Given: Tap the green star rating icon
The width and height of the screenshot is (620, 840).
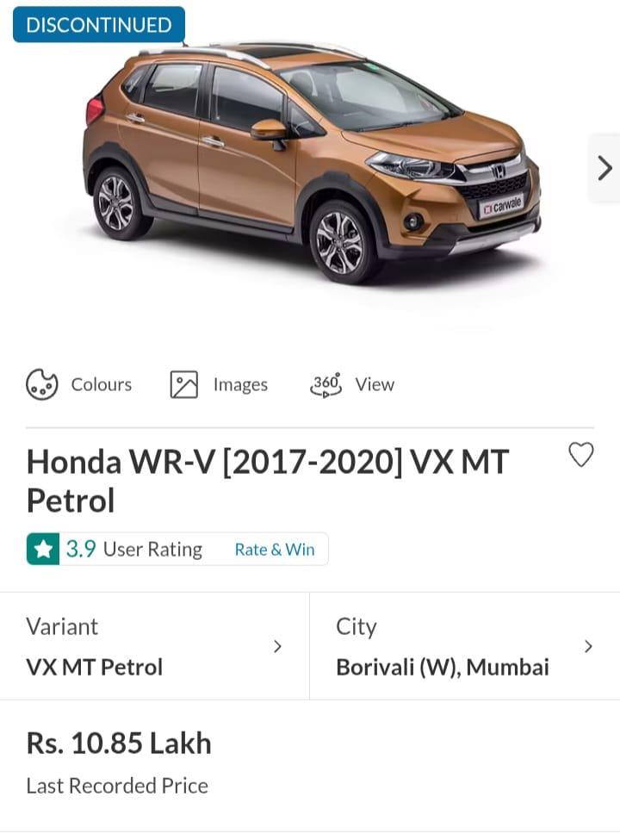Looking at the screenshot, I should tap(43, 549).
